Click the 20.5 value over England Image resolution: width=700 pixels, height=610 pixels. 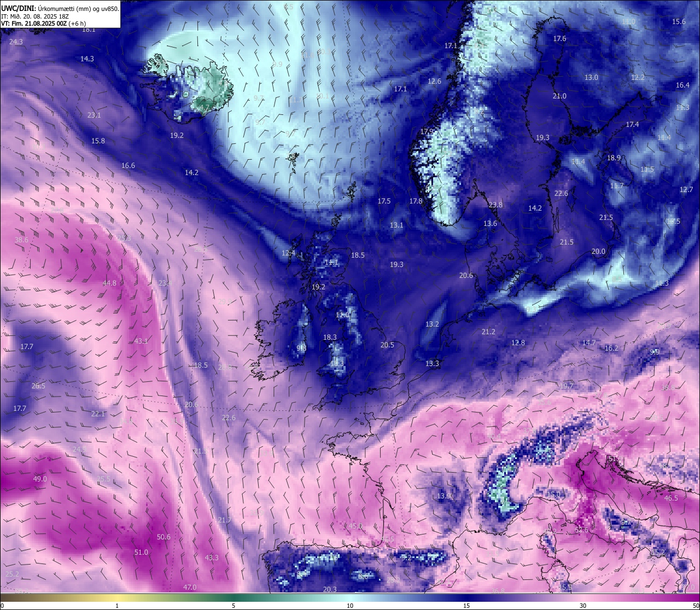(x=387, y=345)
